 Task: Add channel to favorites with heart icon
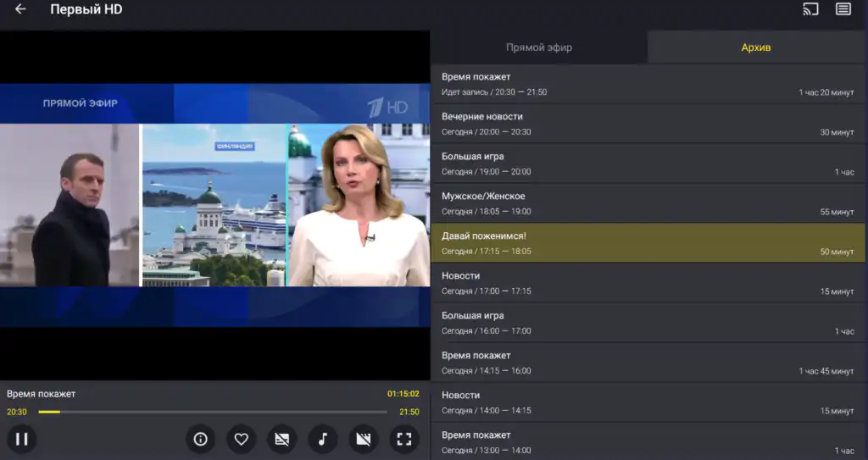click(x=242, y=439)
